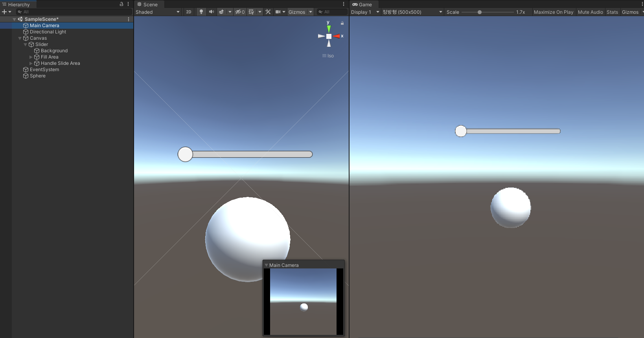Toggle Stats overlay in Game view
Viewport: 644px width, 338px height.
coord(612,12)
